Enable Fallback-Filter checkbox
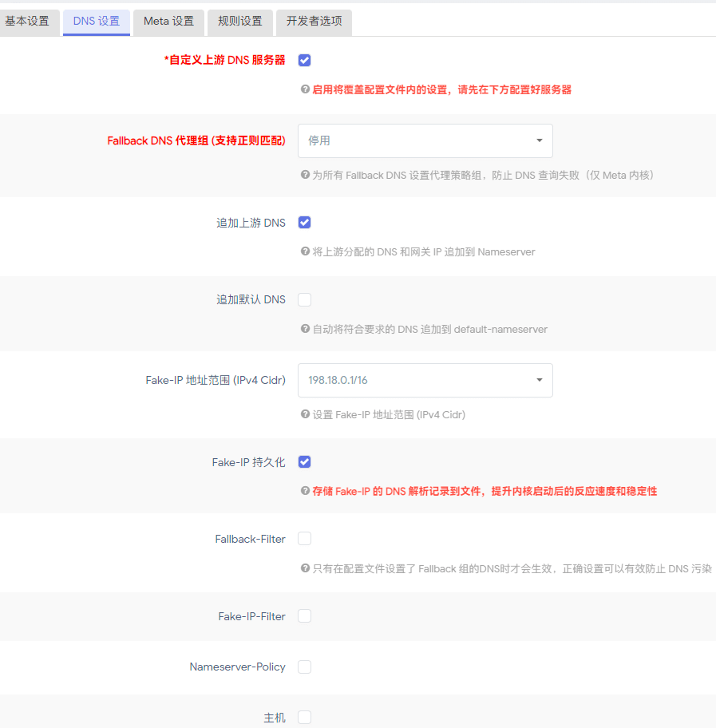This screenshot has width=716, height=728. click(304, 539)
